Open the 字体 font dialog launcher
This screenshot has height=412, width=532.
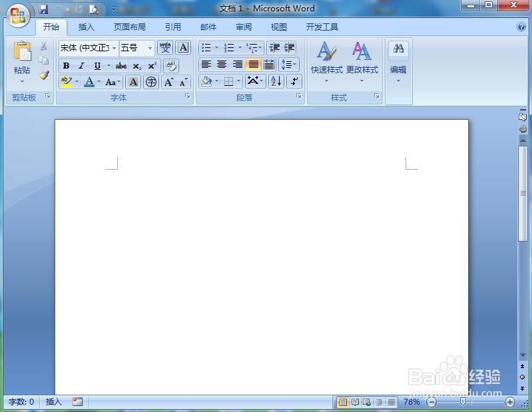(188, 97)
